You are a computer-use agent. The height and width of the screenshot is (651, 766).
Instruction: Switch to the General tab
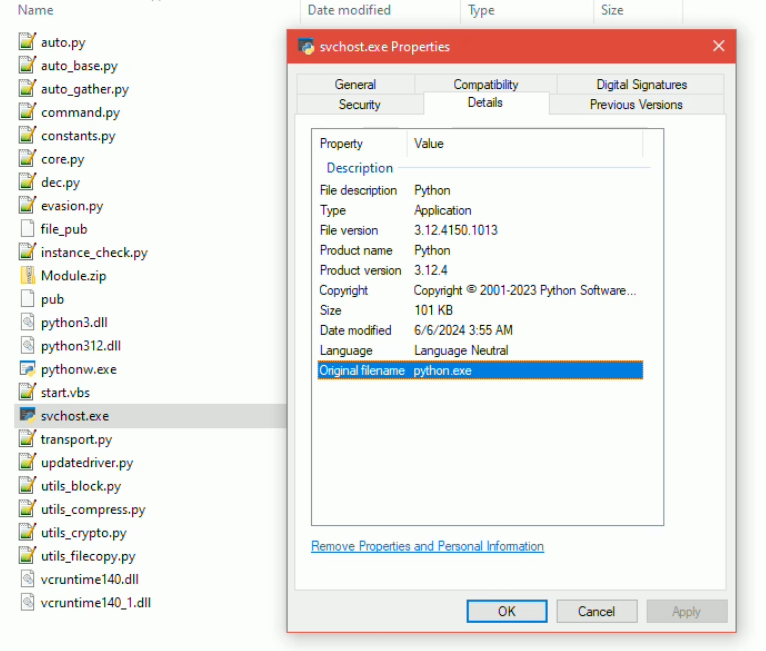coord(355,84)
